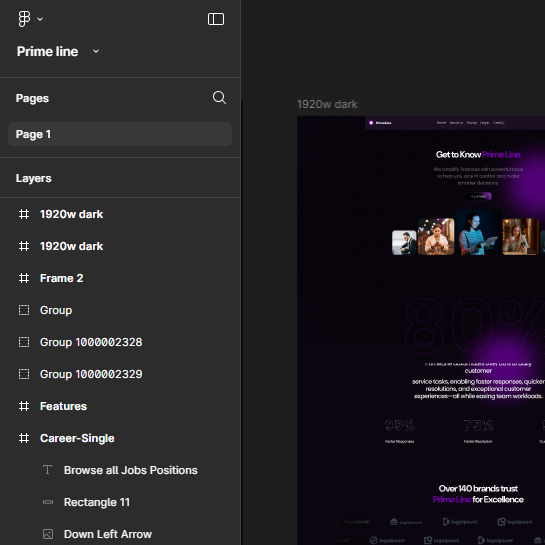The image size is (545, 545).
Task: Click the Layers section header
Action: [34, 178]
